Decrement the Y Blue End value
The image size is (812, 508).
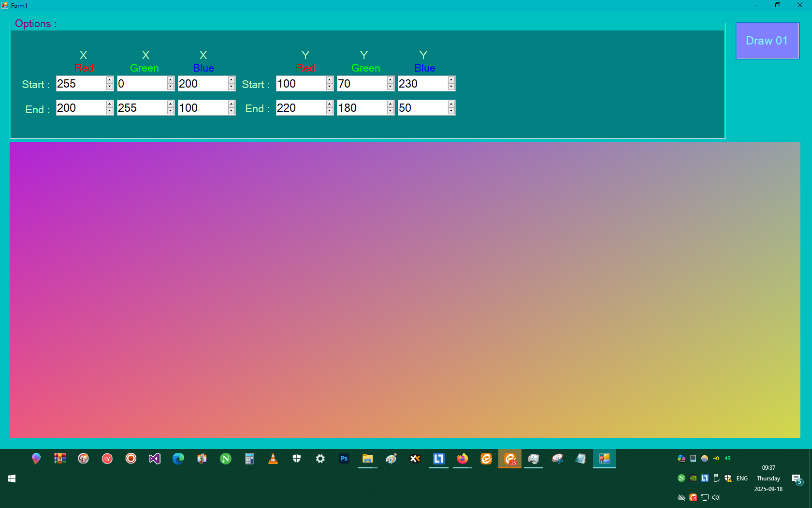click(451, 111)
